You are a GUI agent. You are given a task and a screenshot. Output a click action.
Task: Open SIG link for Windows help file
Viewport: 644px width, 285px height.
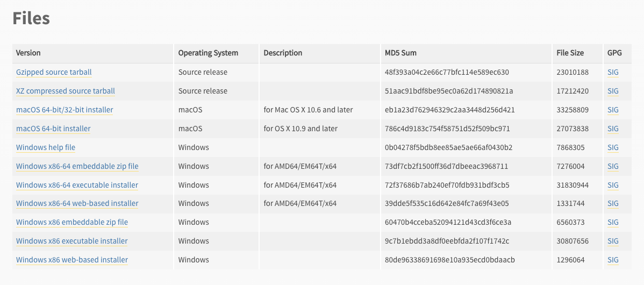click(x=613, y=147)
